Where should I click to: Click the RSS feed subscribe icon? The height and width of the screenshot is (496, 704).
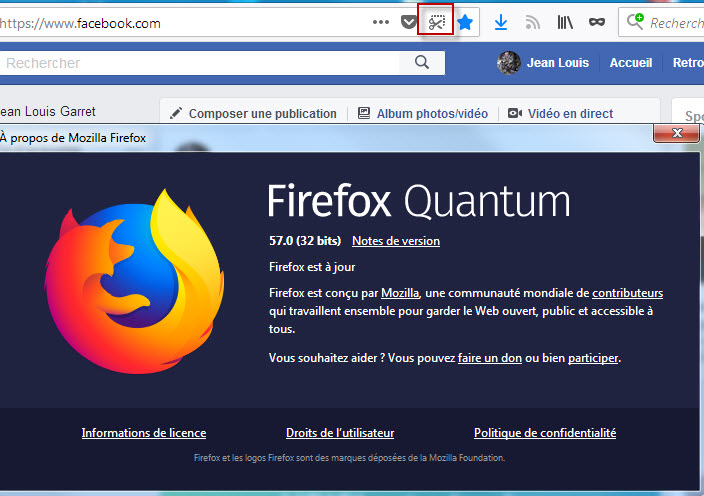[532, 22]
